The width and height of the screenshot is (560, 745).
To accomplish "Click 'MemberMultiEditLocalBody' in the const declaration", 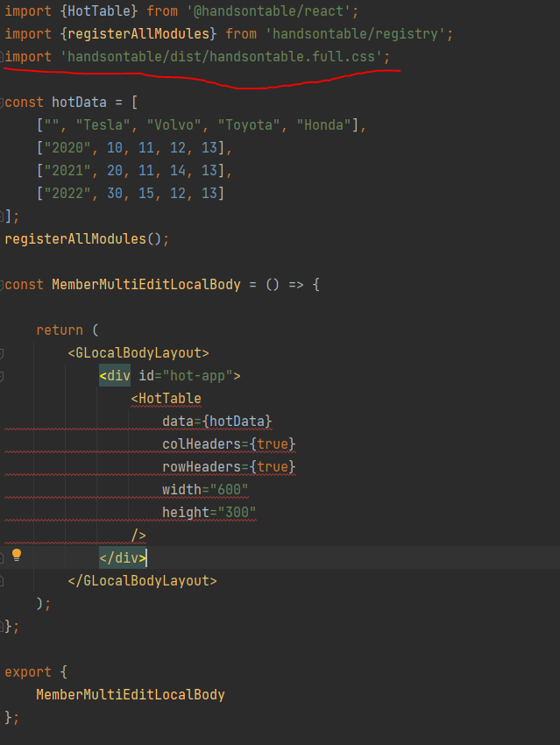I will click(146, 285).
